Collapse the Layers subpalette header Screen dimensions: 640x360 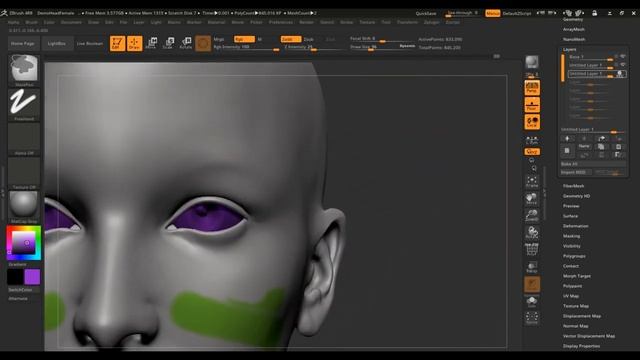(x=569, y=49)
